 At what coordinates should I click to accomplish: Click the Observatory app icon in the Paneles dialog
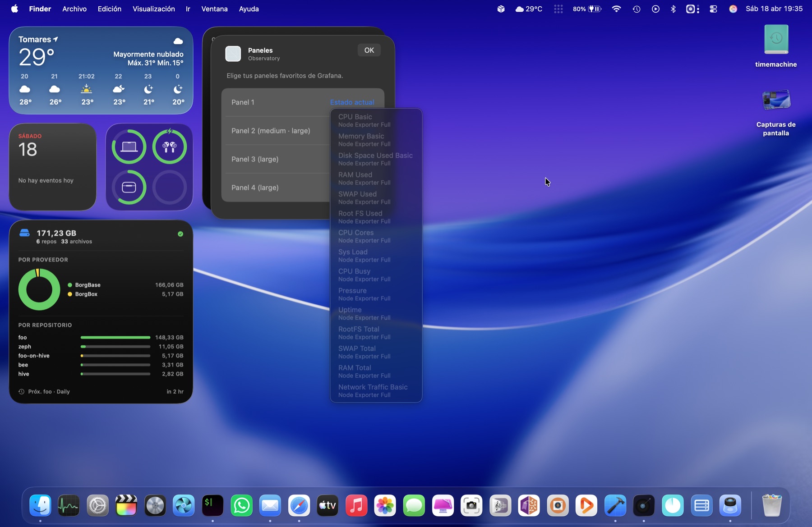coord(233,54)
